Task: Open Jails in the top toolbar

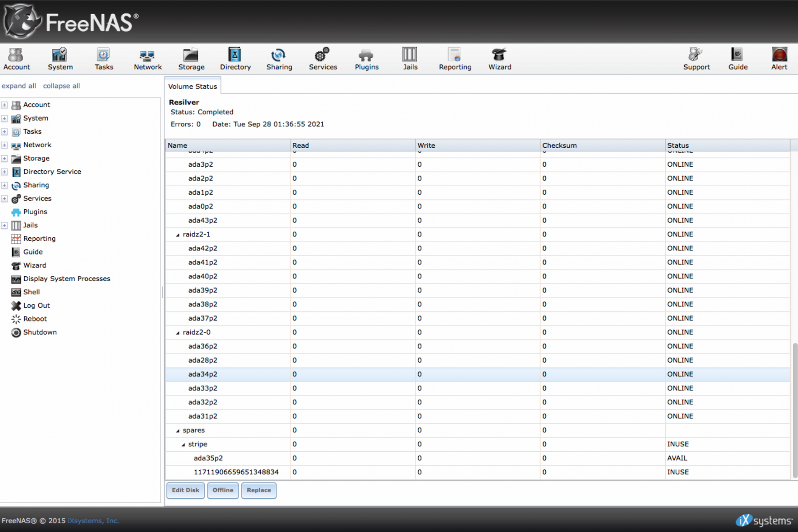Action: (410, 59)
